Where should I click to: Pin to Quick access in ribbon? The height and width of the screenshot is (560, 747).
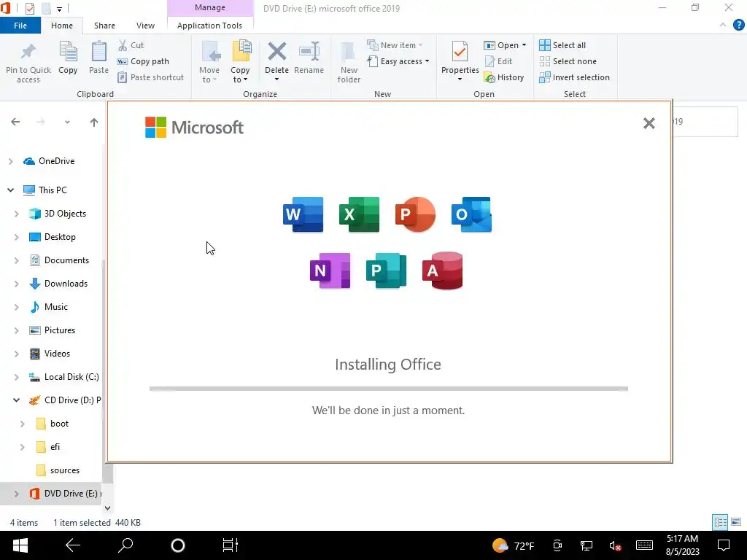pyautogui.click(x=28, y=63)
